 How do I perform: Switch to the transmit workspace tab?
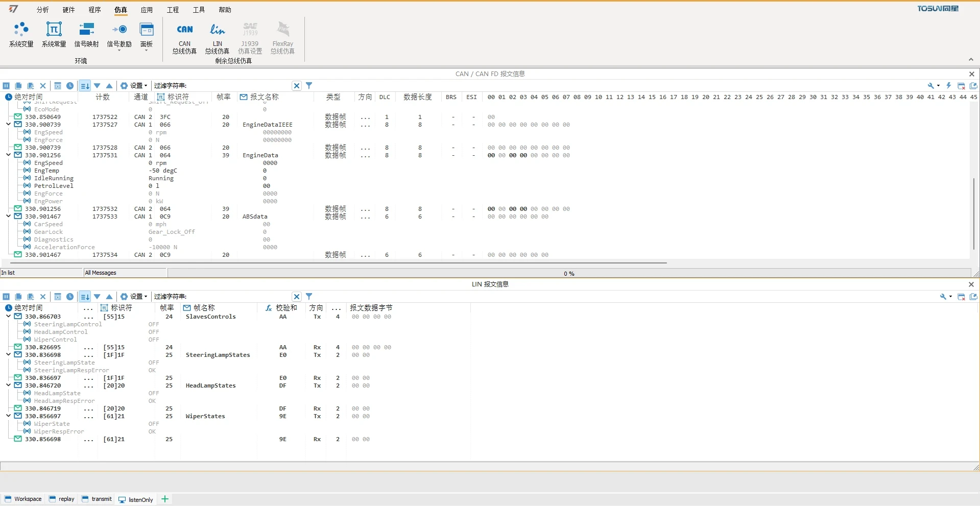pyautogui.click(x=97, y=499)
